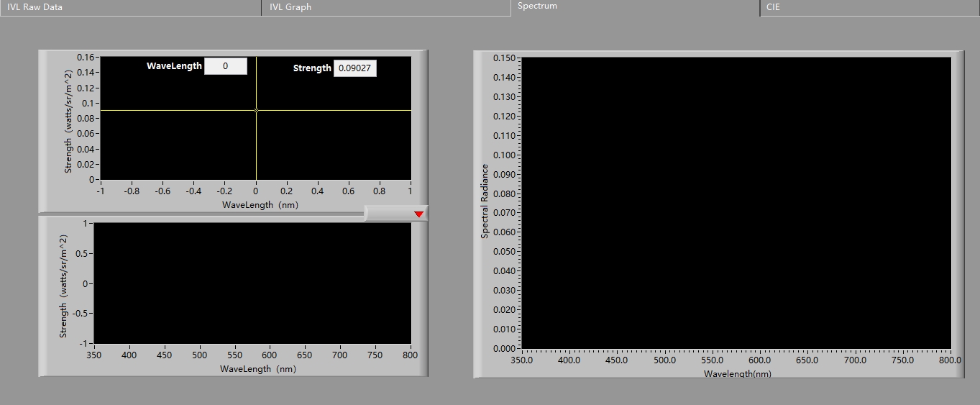Click the WaveLength cursor value field
The width and height of the screenshot is (980, 405).
tap(225, 66)
